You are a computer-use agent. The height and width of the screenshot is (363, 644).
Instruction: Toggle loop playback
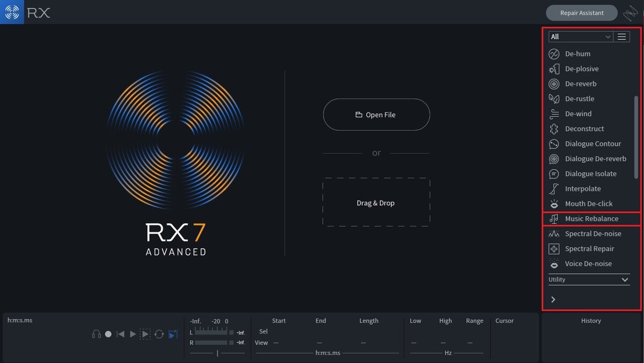tap(159, 334)
